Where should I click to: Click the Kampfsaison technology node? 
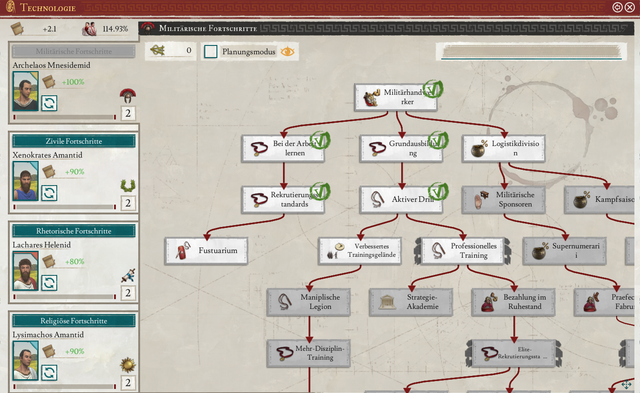pyautogui.click(x=600, y=200)
